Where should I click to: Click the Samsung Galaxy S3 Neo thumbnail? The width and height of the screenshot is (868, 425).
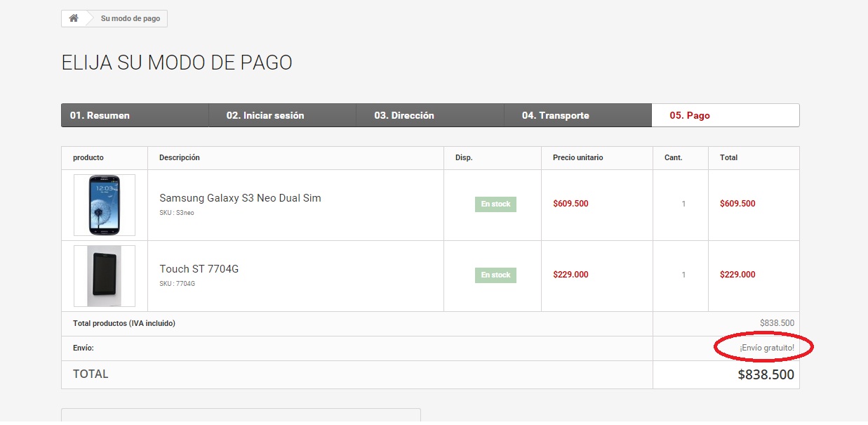[x=105, y=205]
